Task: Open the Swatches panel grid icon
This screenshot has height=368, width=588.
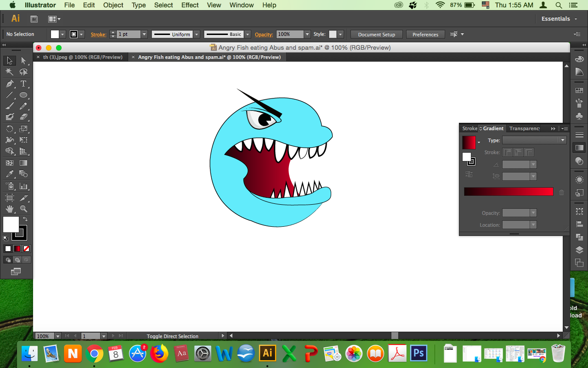Action: (579, 91)
